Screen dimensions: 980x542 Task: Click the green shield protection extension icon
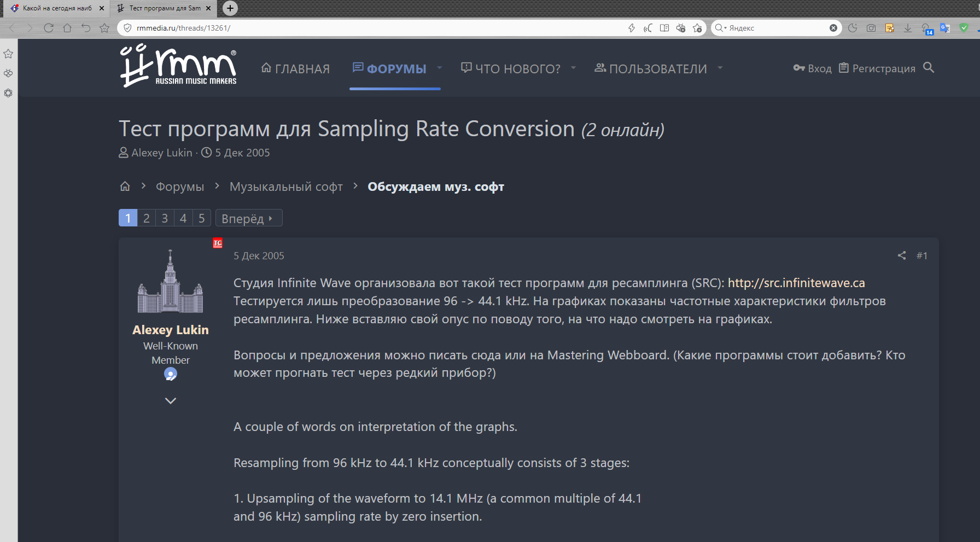tap(964, 28)
